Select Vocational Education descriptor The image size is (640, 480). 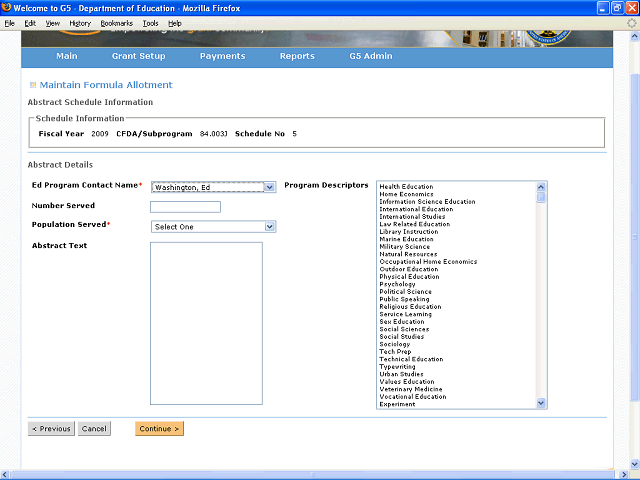pos(413,397)
